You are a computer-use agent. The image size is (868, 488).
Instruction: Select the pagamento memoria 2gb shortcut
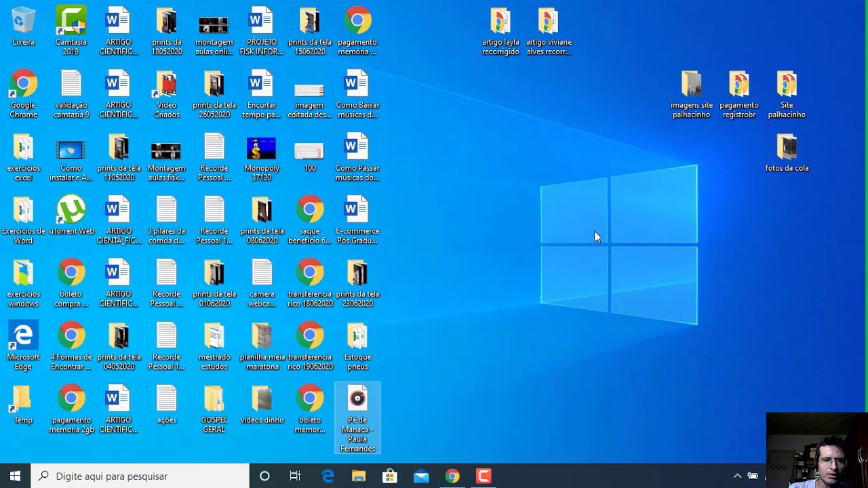71,409
